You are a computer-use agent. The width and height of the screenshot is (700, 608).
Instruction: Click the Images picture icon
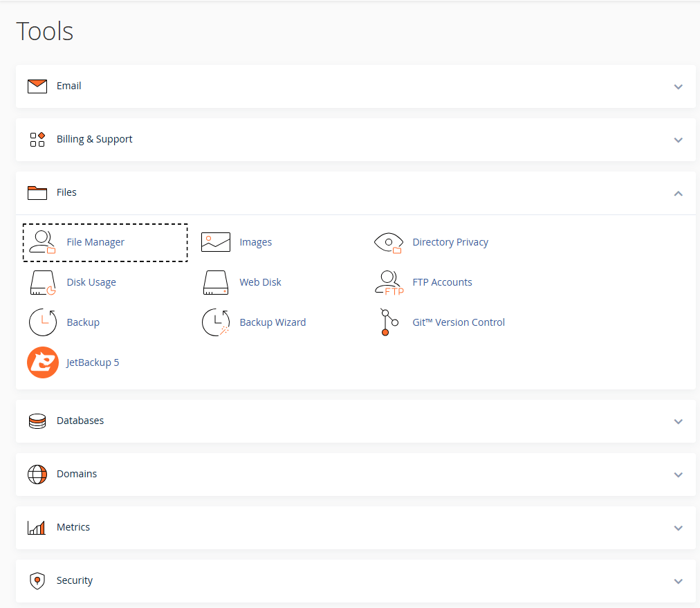[x=216, y=242]
